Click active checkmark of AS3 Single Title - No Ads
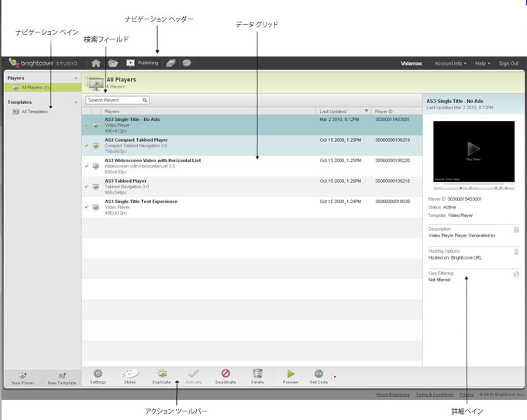The height and width of the screenshot is (420, 527). pos(86,125)
